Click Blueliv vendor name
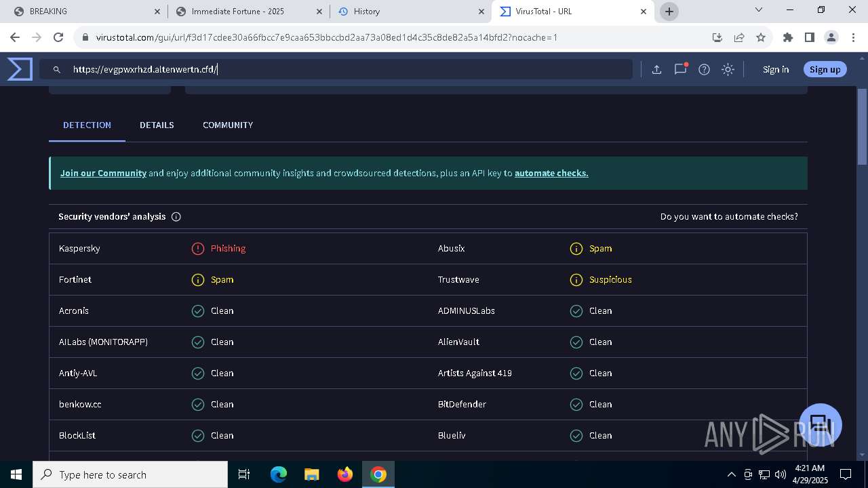868x488 pixels. click(452, 436)
